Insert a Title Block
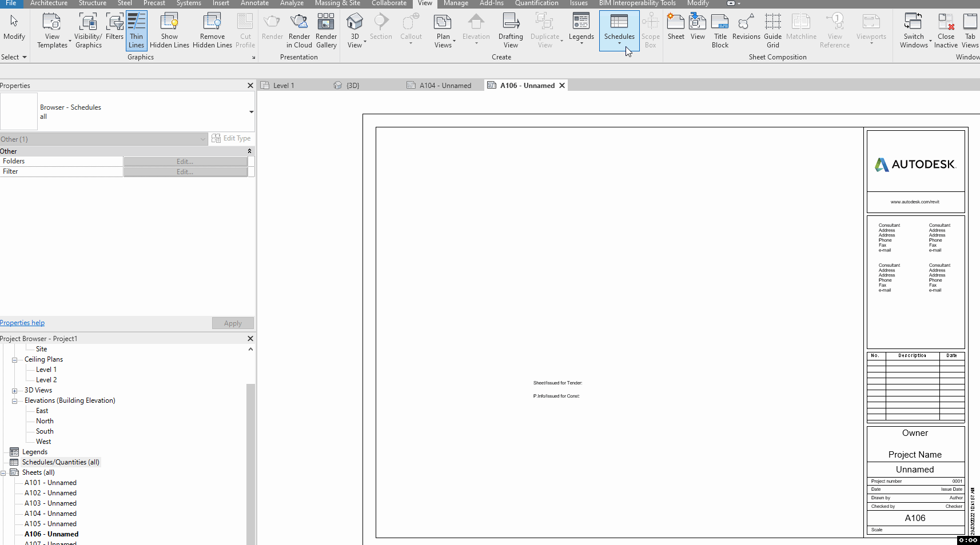The height and width of the screenshot is (545, 980). (x=720, y=31)
